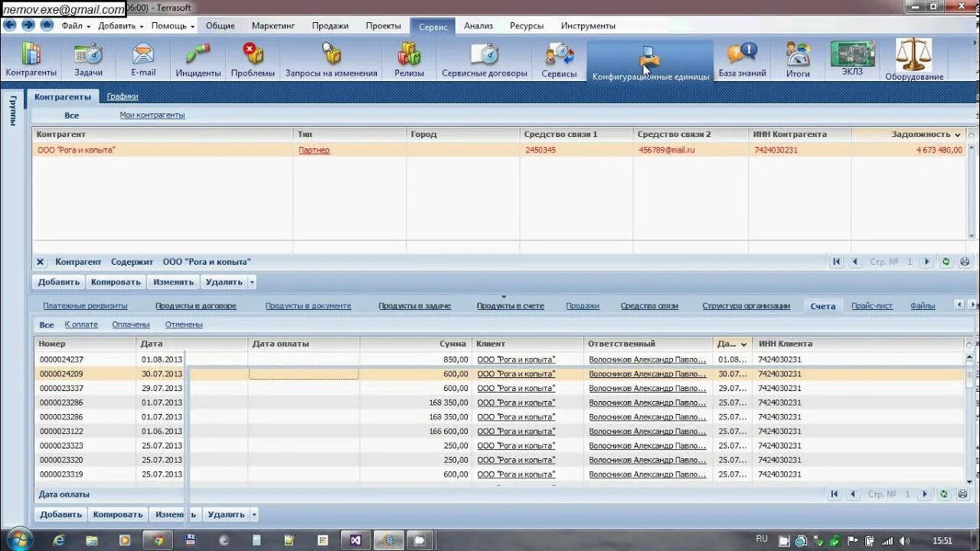Click the back navigation arrow icon
Viewport: 980px width, 551px height.
pyautogui.click(x=9, y=25)
